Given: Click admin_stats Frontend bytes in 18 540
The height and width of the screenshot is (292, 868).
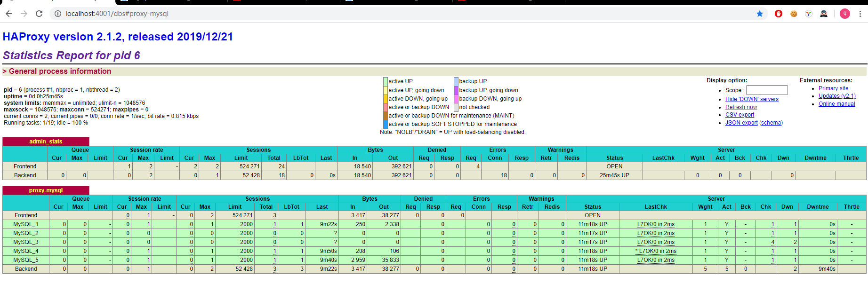Looking at the screenshot, I should pos(362,166).
